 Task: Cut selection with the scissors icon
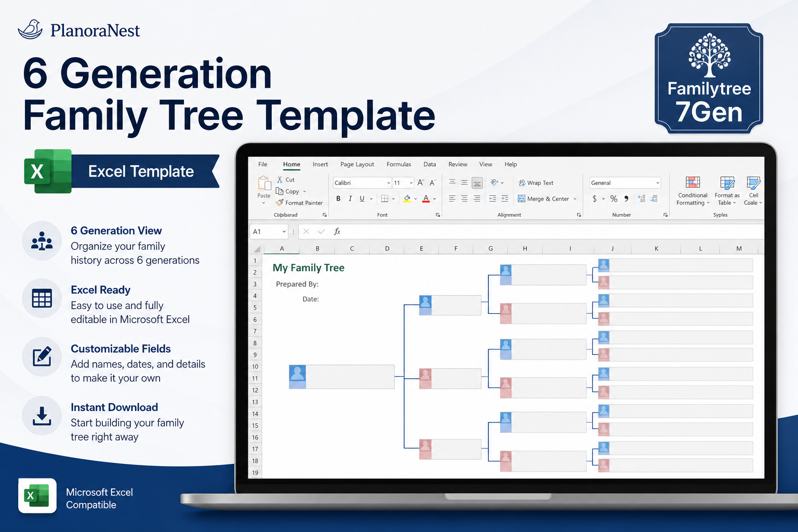[x=280, y=179]
